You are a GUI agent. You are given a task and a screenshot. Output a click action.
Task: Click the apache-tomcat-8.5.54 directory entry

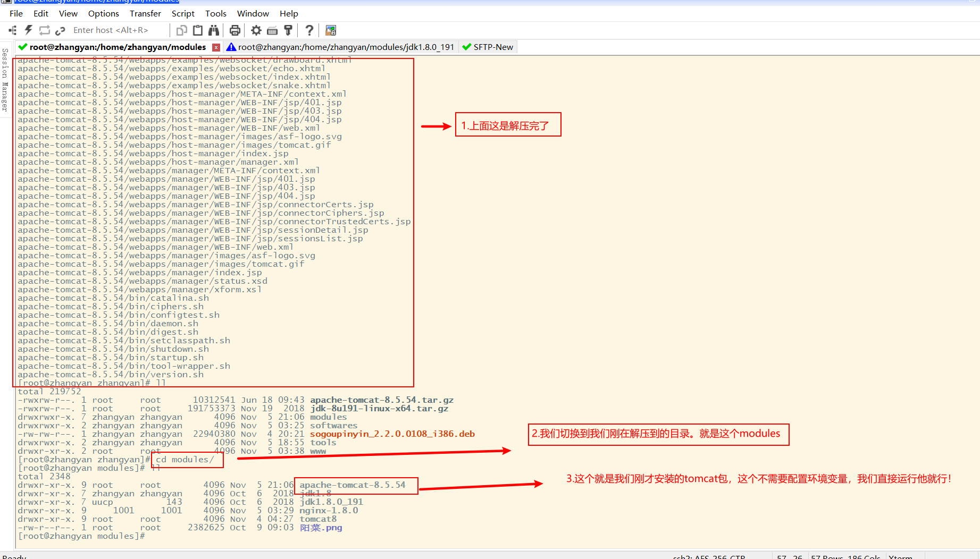tap(353, 485)
